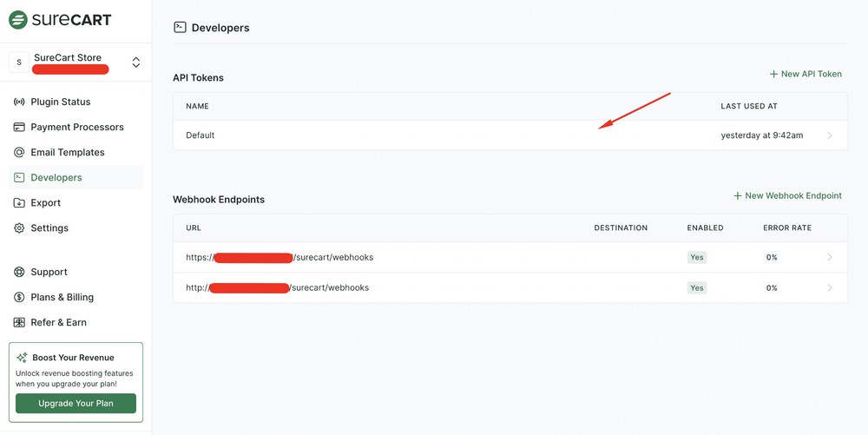Expand the http webhook endpoint chevron
868x435 pixels.
830,287
